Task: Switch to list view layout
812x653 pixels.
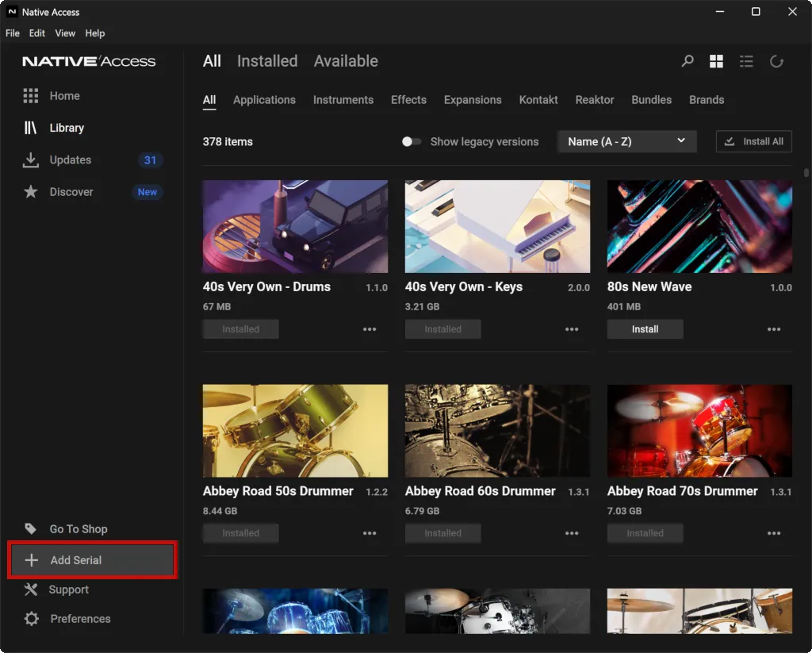Action: (746, 61)
